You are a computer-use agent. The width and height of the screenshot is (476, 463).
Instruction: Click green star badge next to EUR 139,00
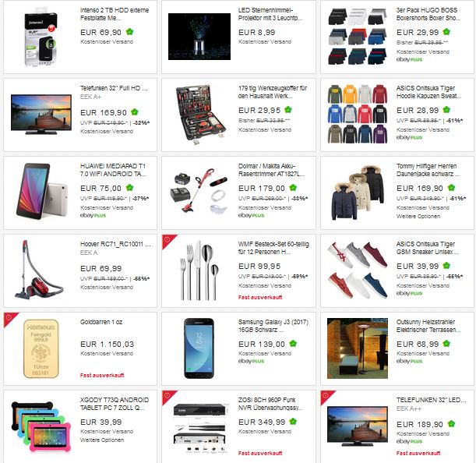pos(293,344)
